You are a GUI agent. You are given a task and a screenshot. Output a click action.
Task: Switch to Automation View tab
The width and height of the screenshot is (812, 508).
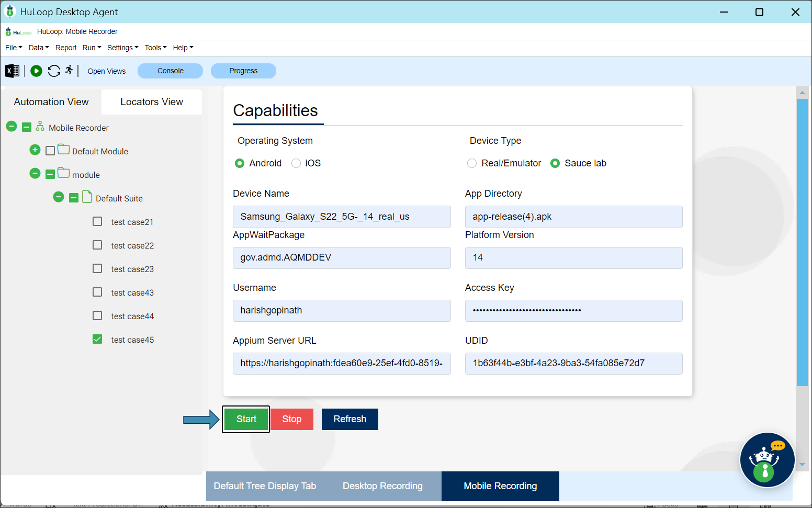(51, 101)
